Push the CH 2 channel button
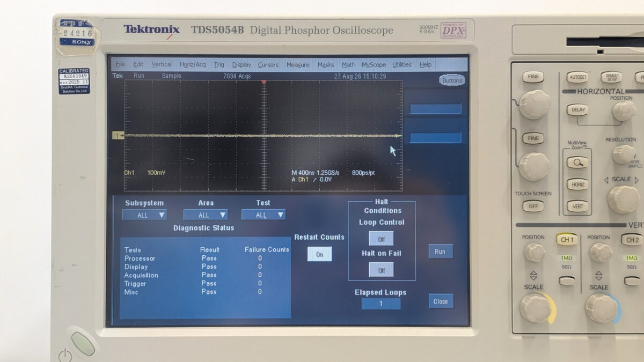644x362 pixels. click(632, 240)
